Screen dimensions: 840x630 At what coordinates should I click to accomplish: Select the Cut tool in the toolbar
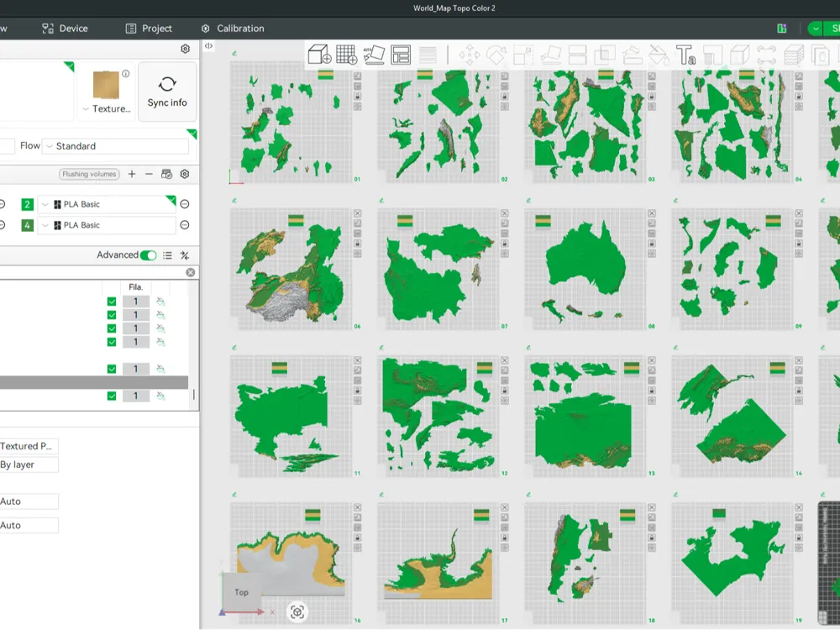coord(578,55)
